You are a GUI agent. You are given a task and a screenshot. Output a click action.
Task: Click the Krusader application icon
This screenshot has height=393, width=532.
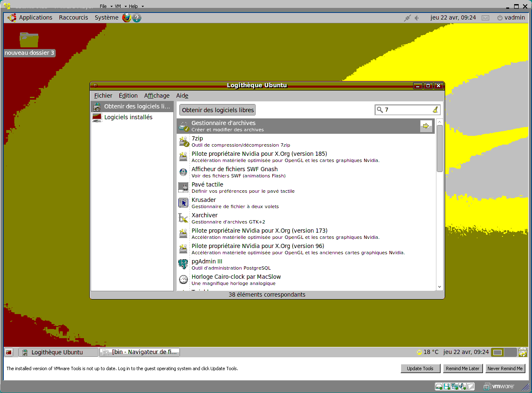(183, 203)
